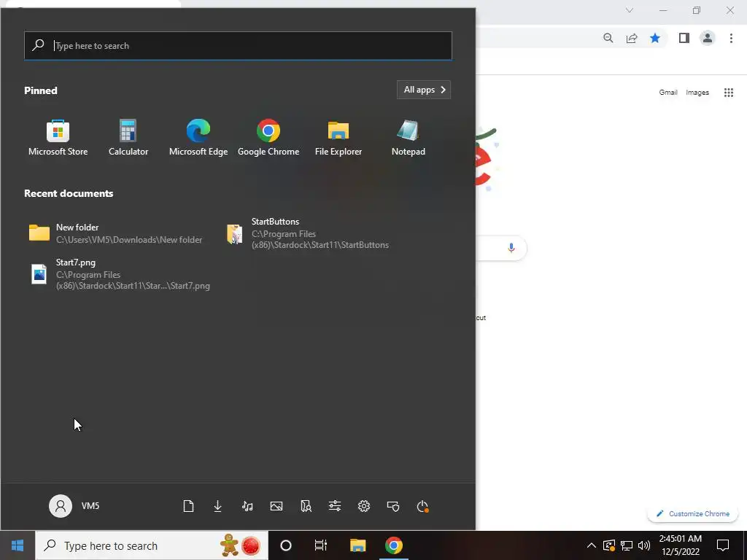Viewport: 747px width, 560px height.
Task: Open File Explorer from the taskbar
Action: click(357, 545)
